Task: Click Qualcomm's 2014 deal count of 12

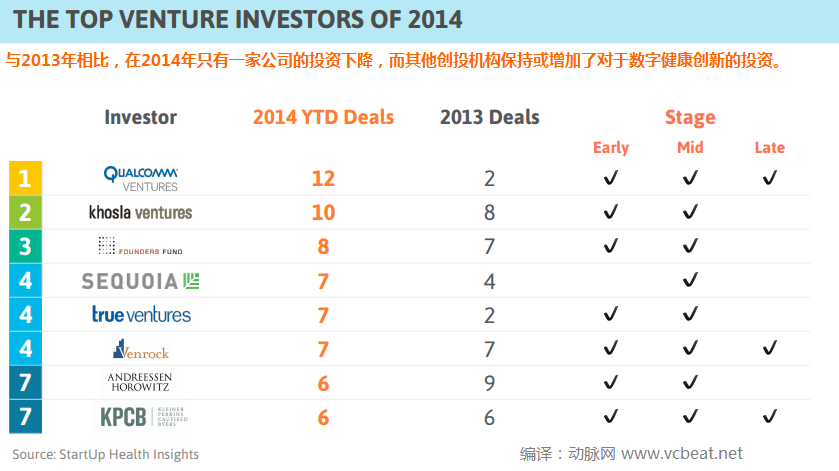Action: click(323, 178)
